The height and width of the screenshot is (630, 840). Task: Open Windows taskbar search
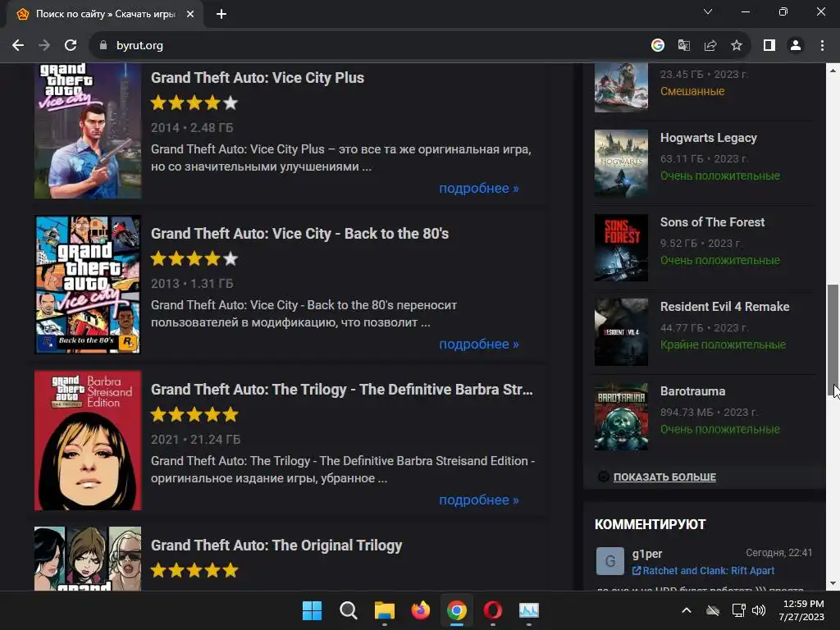click(x=348, y=610)
